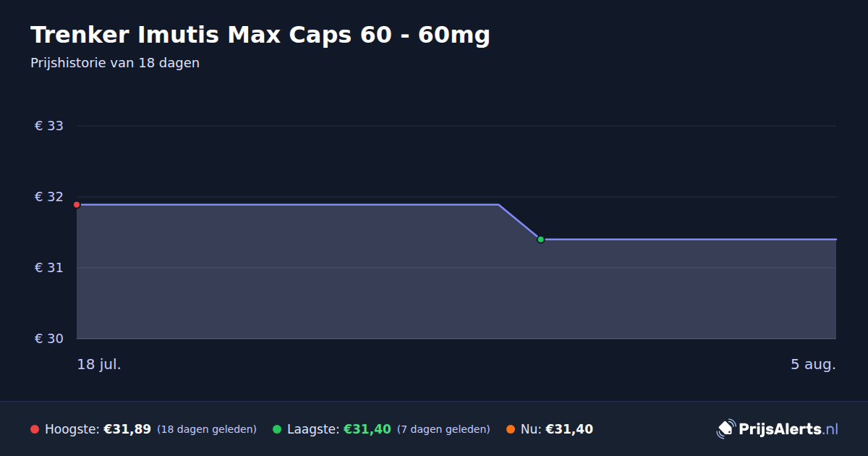Click the orange Nu legend dot
Image resolution: width=868 pixels, height=456 pixels.
click(x=511, y=429)
